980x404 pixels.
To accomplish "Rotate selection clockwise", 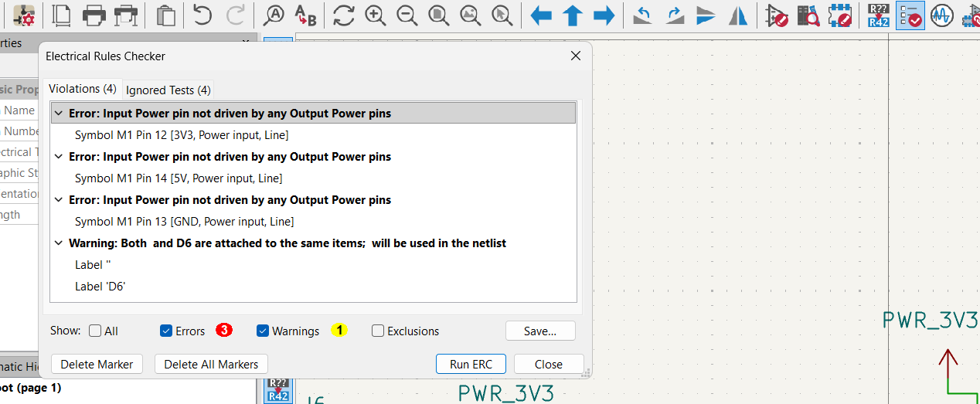I will click(x=674, y=15).
